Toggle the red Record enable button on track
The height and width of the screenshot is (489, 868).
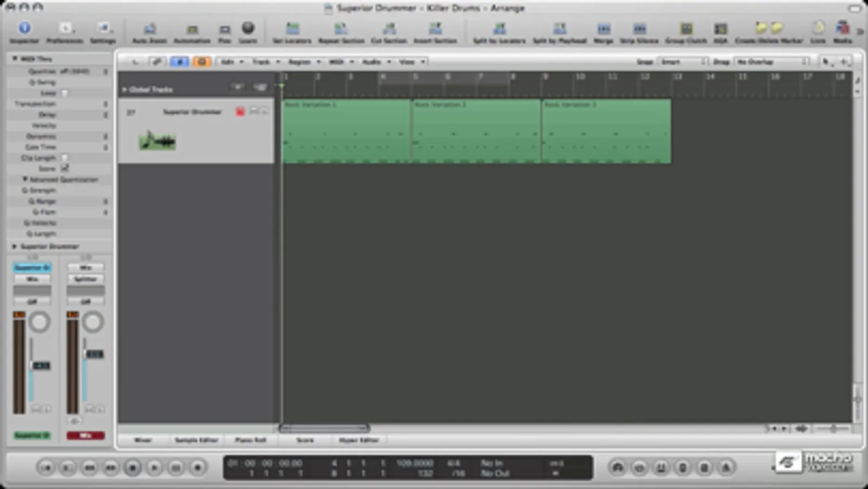[x=240, y=111]
